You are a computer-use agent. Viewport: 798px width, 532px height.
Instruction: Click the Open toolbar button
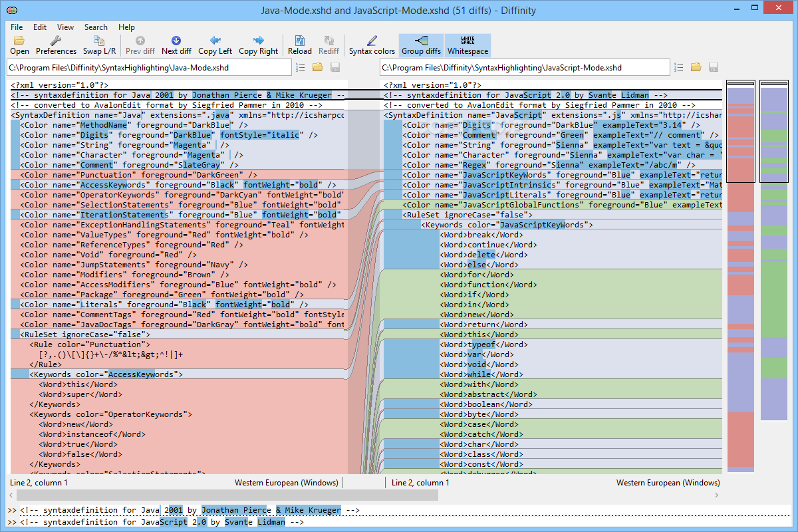point(19,45)
